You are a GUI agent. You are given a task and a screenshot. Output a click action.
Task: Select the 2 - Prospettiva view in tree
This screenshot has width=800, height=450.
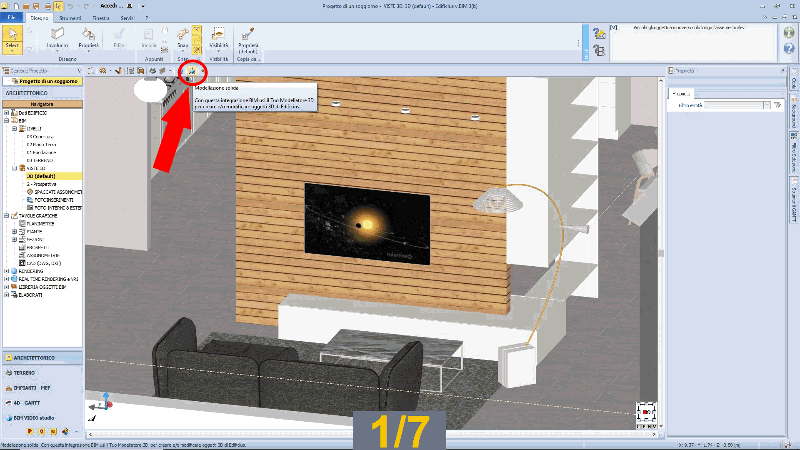(41, 184)
